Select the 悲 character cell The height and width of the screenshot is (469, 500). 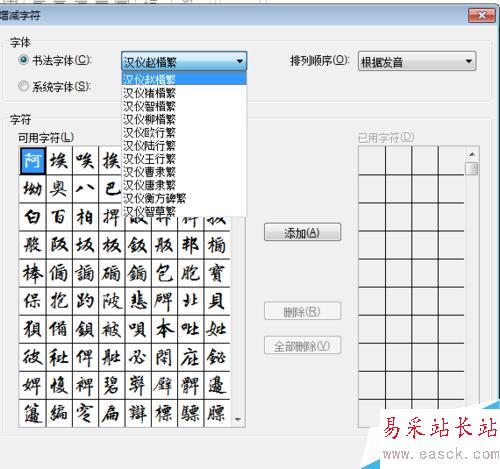138,301
